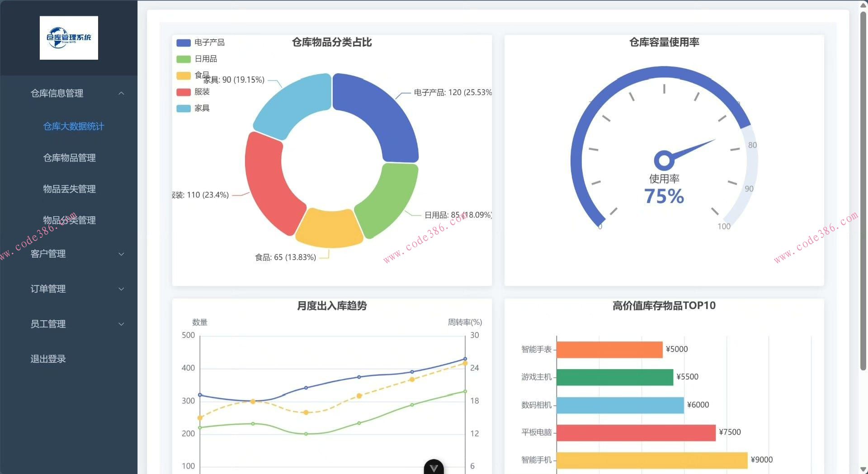Click the 家具: 90 (19.15%) pie label
868x474 pixels.
coord(234,80)
